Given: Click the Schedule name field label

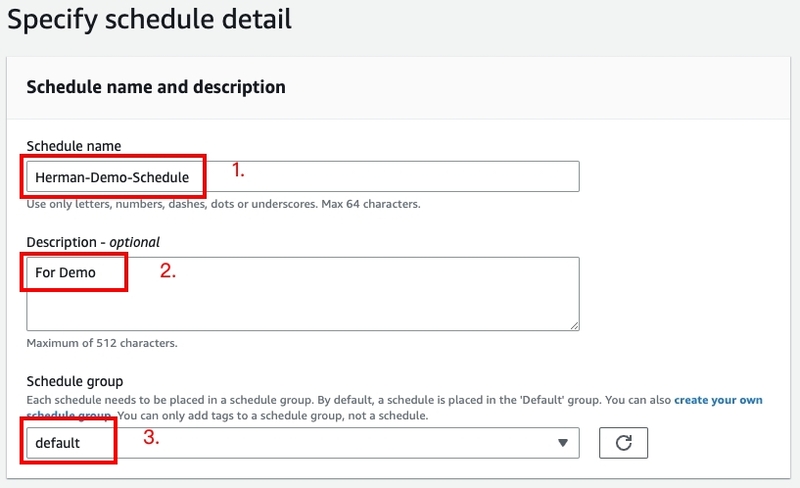Looking at the screenshot, I should point(73,146).
